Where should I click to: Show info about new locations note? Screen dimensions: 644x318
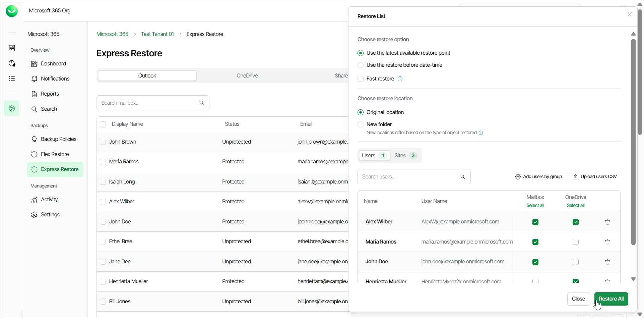[481, 133]
